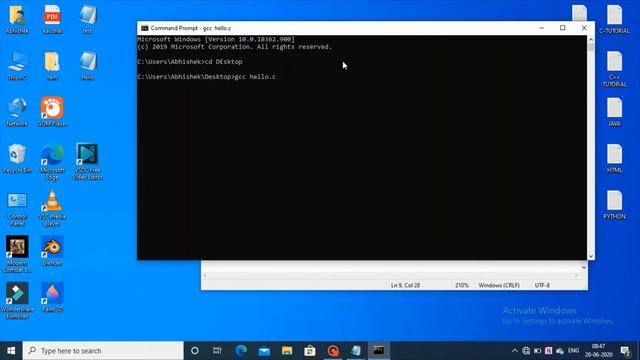Click the '210%' zoom value in Notepad

(x=462, y=285)
